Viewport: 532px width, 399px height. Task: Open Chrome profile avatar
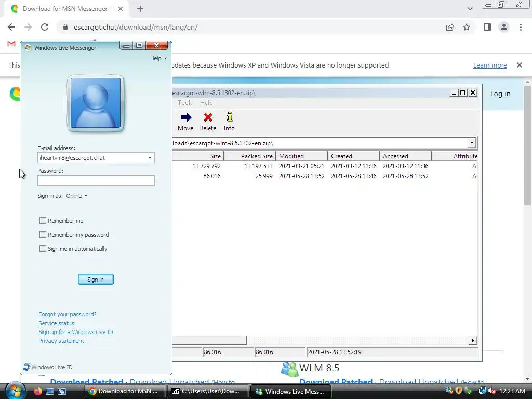point(504,27)
